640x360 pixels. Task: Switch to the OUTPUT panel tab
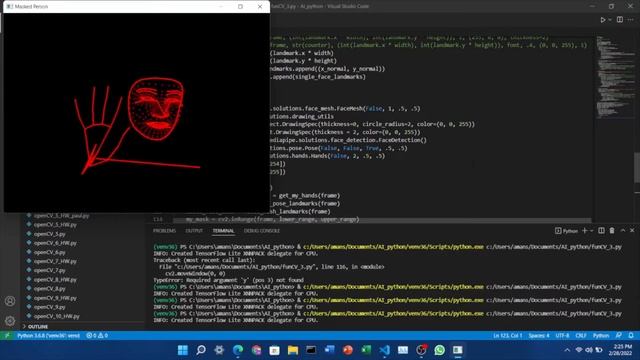click(x=194, y=231)
